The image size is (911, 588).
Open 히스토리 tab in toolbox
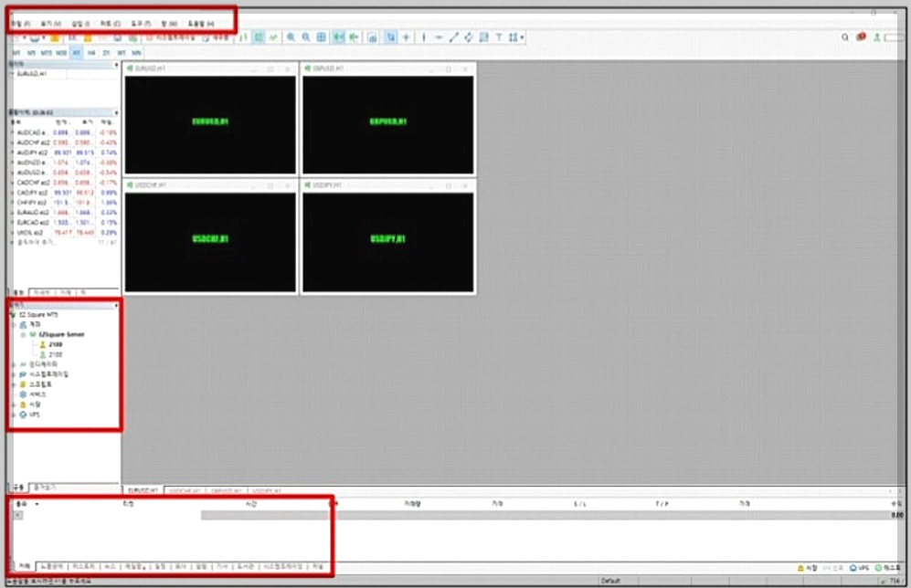(84, 566)
